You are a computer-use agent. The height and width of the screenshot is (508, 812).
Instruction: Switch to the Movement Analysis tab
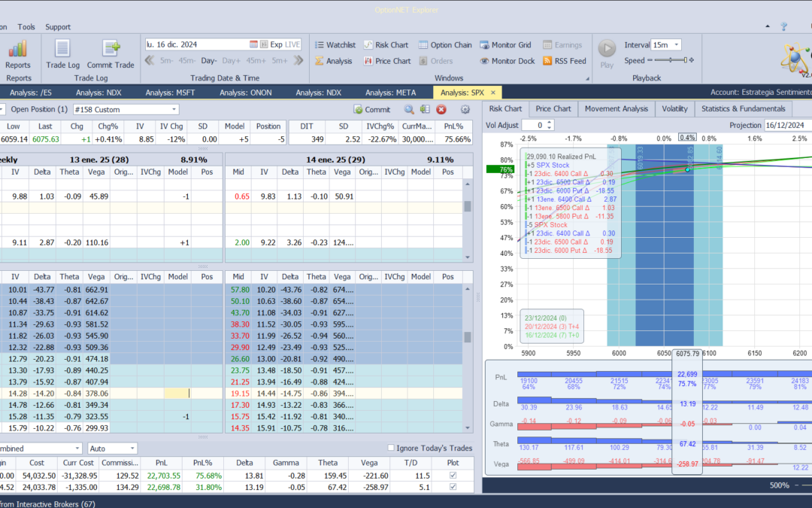tap(616, 108)
